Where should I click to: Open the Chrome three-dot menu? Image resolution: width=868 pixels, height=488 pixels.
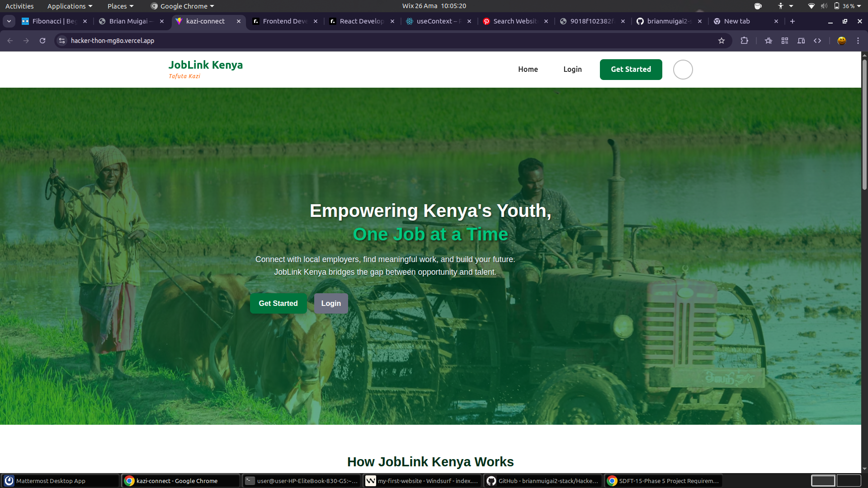click(858, 41)
